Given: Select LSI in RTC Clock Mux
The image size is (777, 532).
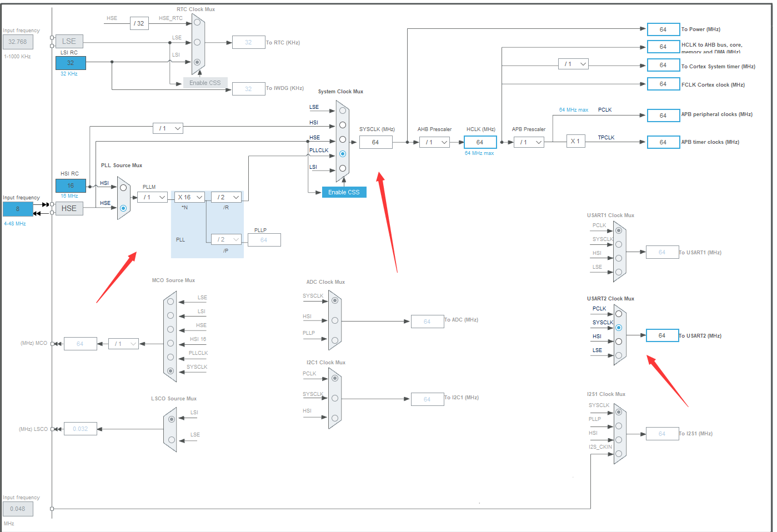Looking at the screenshot, I should point(197,62).
